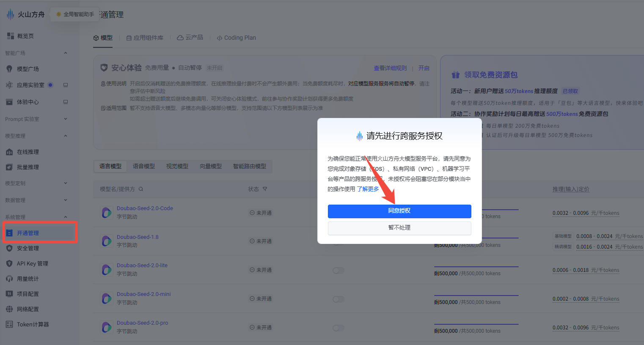Viewport: 644px width, 345px height.
Task: Enable the toggle for Doubao-Seed-2.0-lite
Action: (339, 270)
